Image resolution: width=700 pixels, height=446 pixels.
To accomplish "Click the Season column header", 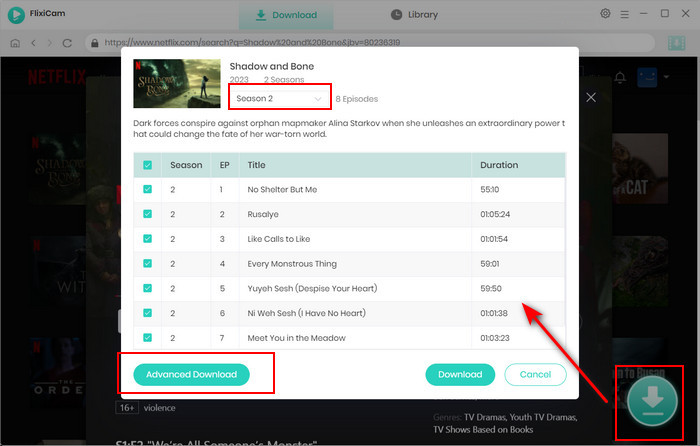I will point(186,165).
